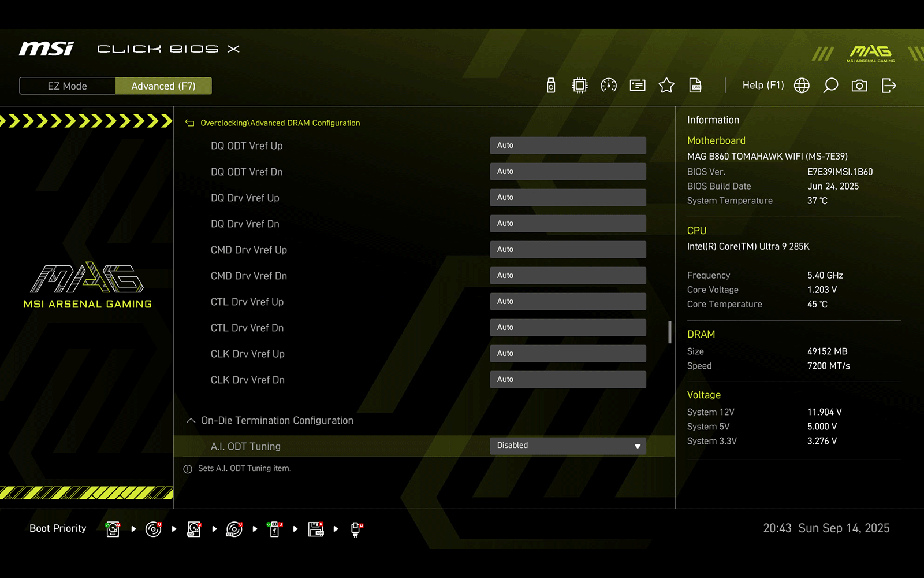
Task: Click the info icon beside help description
Action: (188, 469)
